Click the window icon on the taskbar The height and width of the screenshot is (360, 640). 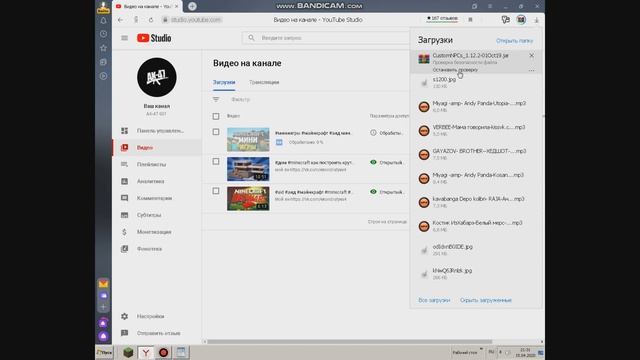[181, 352]
